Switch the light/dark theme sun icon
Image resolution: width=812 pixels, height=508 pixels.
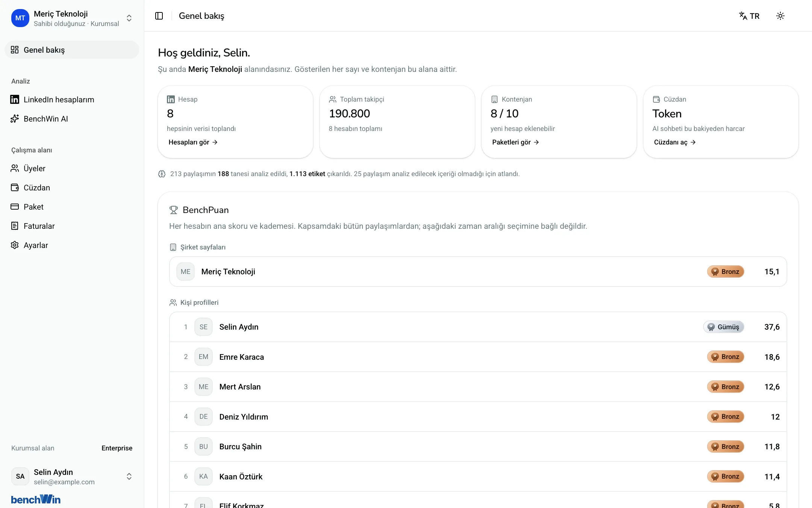click(x=780, y=16)
